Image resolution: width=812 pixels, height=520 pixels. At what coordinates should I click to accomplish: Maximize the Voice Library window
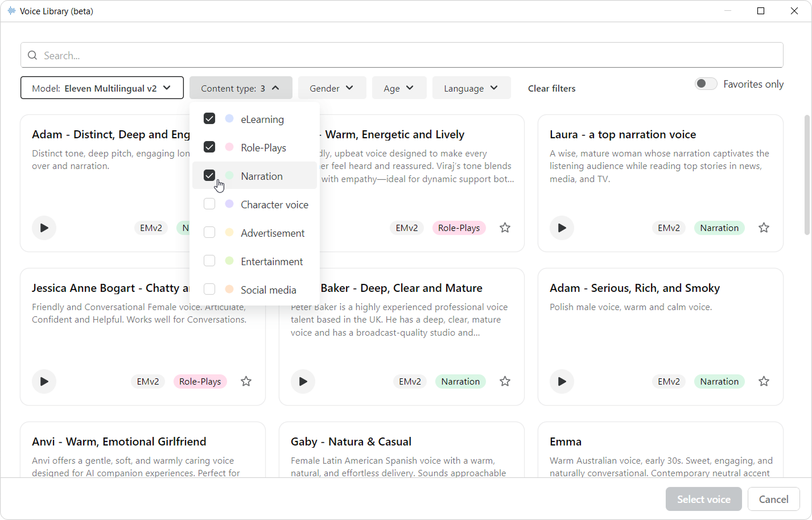pos(761,11)
